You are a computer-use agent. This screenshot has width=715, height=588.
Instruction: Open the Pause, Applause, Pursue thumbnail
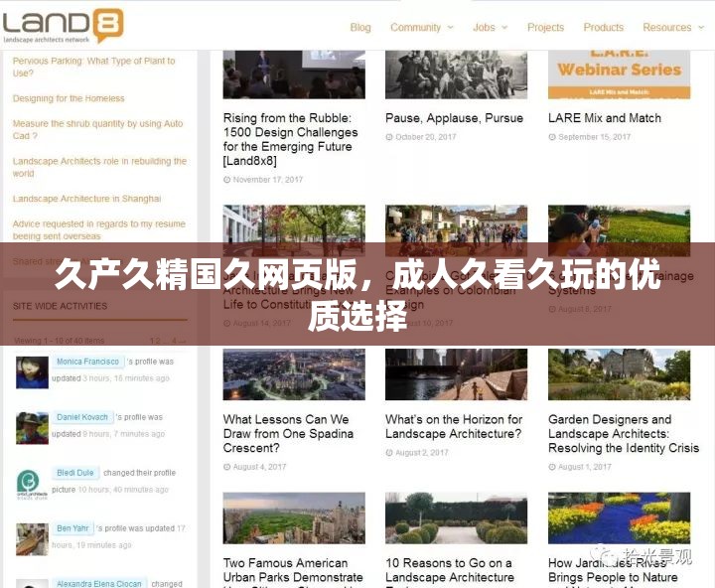pyautogui.click(x=457, y=74)
